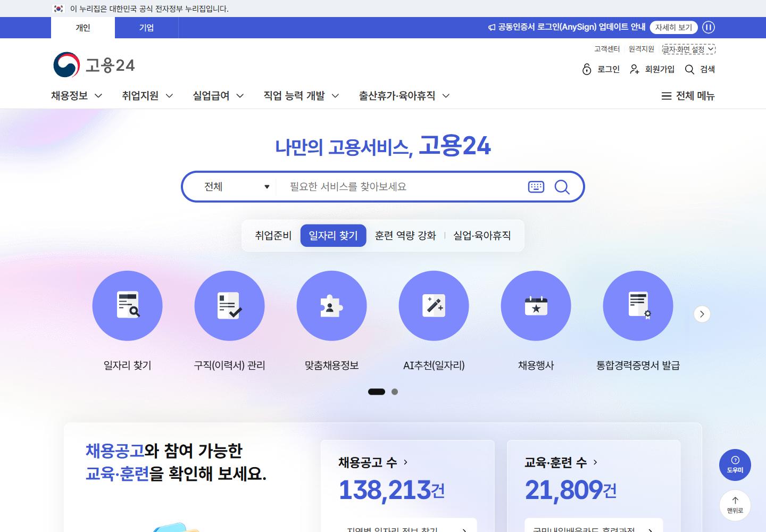Click the 회원가입 person-plus icon
The width and height of the screenshot is (766, 532).
635,69
